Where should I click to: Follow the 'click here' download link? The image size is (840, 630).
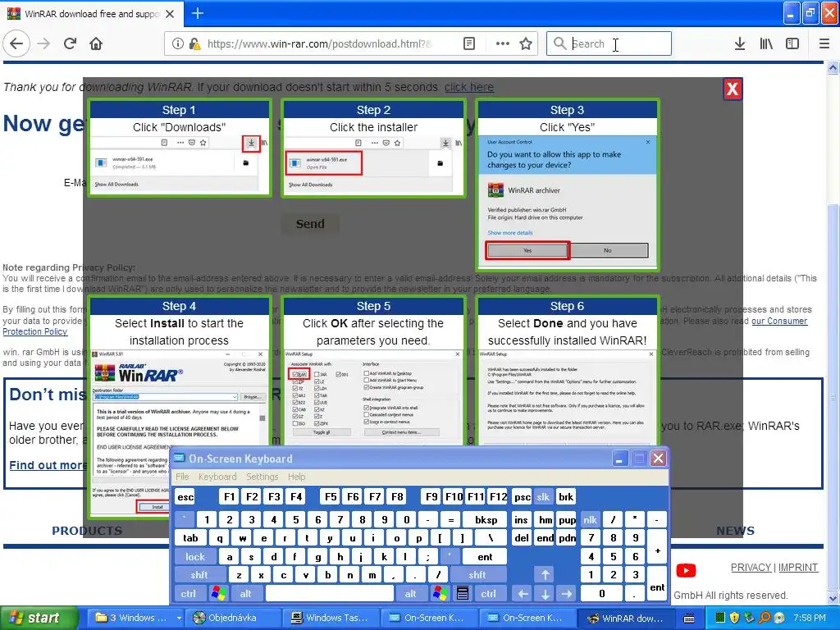[468, 87]
